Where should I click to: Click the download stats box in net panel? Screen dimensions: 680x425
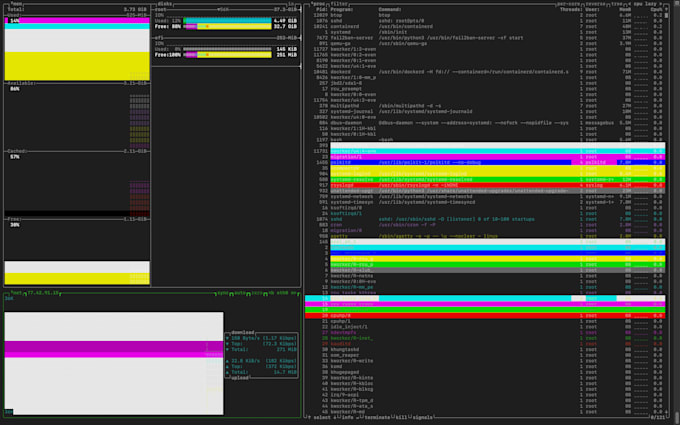click(262, 355)
